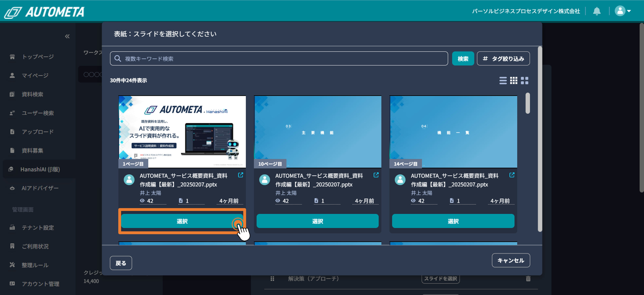Screen dimensions: 644x295
Task: Click the ご利用状況 receipt icon
Action: [x=12, y=246]
